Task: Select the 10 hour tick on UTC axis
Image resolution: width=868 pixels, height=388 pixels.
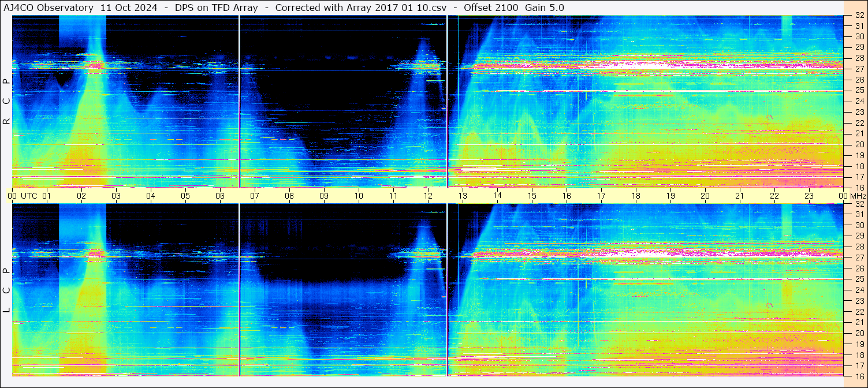Action: pyautogui.click(x=359, y=196)
